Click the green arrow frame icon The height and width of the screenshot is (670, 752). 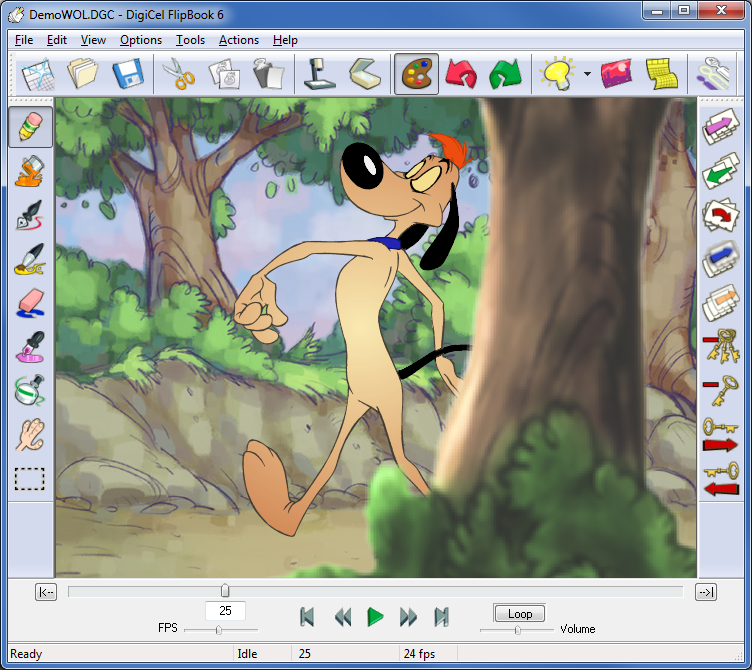pos(721,171)
